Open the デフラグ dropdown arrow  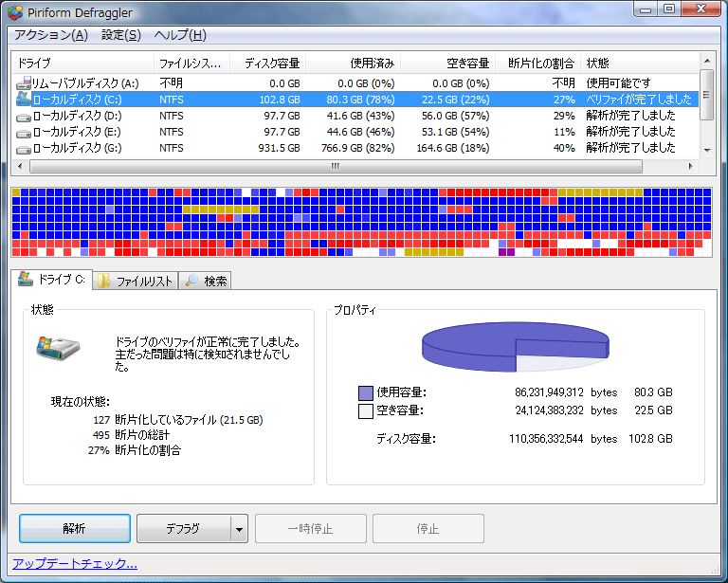click(239, 529)
